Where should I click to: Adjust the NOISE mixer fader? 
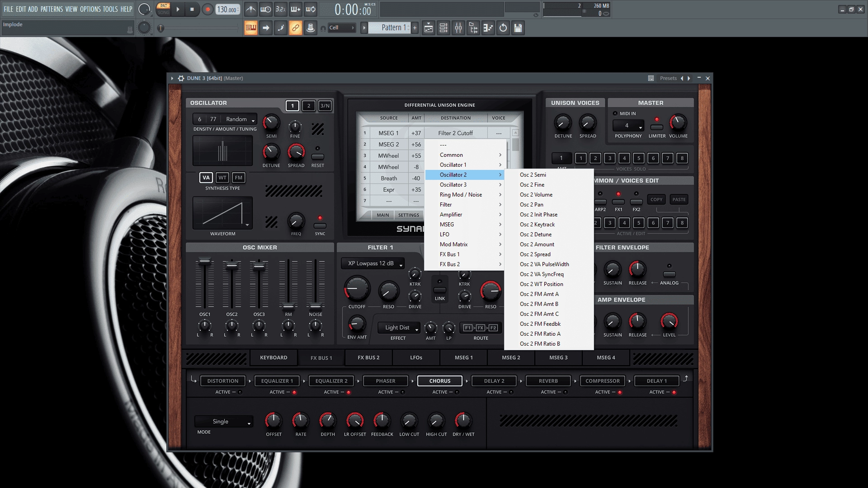(x=316, y=306)
